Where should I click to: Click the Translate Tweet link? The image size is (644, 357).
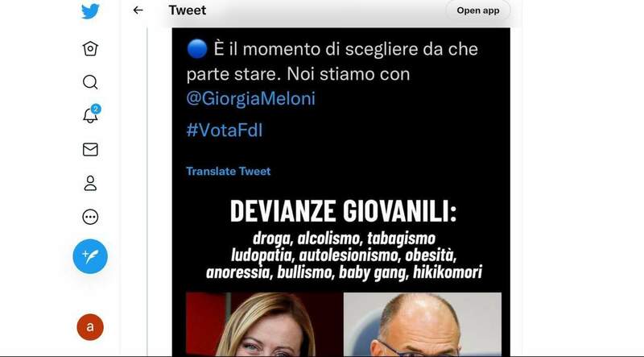click(229, 171)
